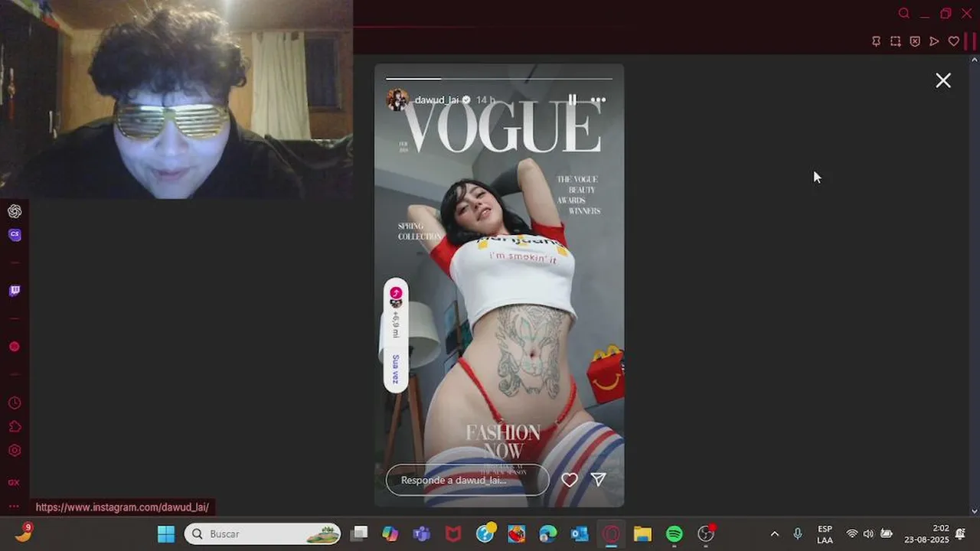980x551 pixels.
Task: Open Twitch panel in Opera sidebar
Action: 15,291
